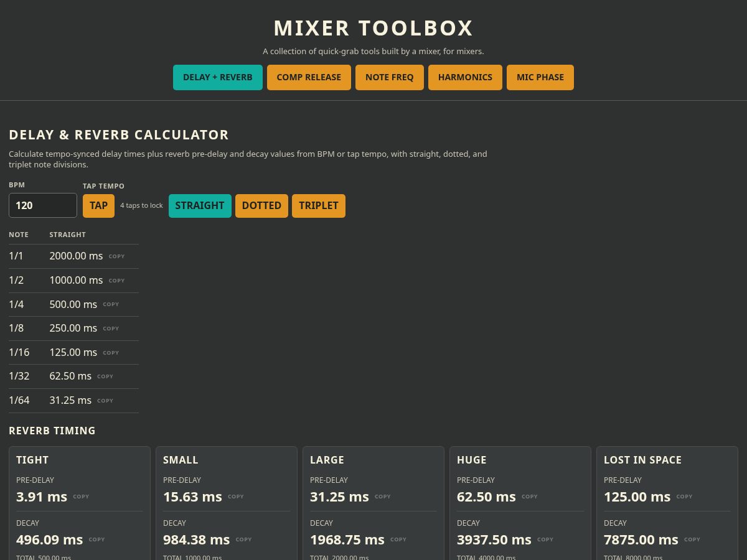Copy the Small decay 984.38 ms
The height and width of the screenshot is (560, 747).
pos(244,539)
